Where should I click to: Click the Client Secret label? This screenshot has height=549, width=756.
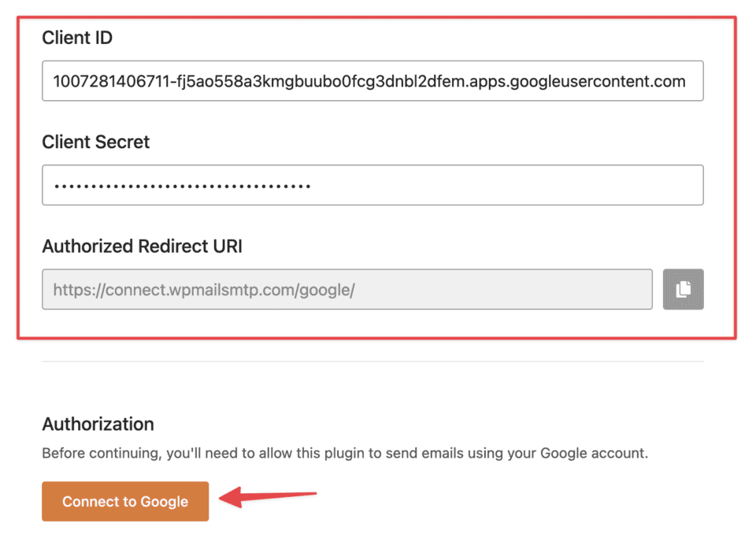coord(95,143)
